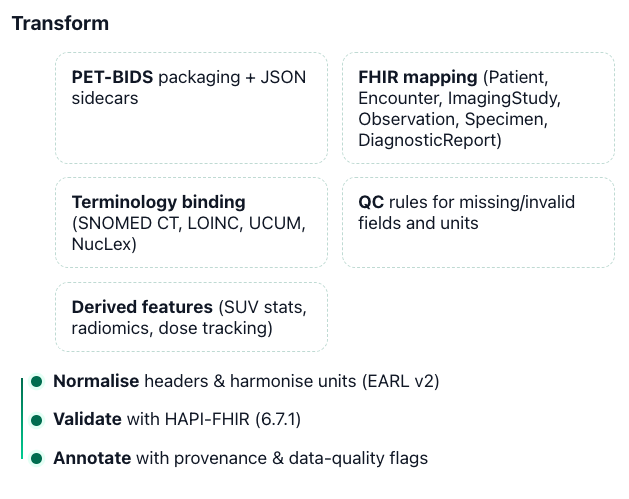Click the vertical green timeline line

pos(21,420)
